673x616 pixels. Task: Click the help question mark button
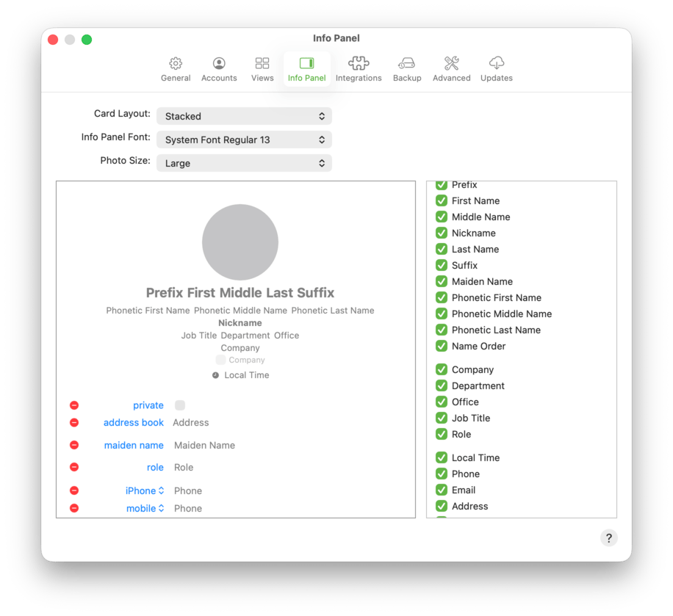608,538
